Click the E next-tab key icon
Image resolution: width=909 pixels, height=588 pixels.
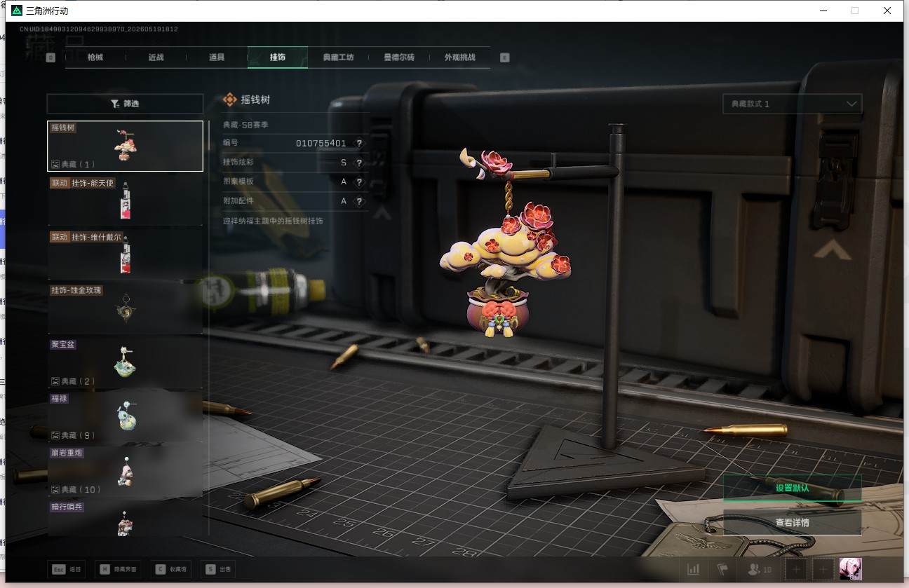[x=504, y=57]
